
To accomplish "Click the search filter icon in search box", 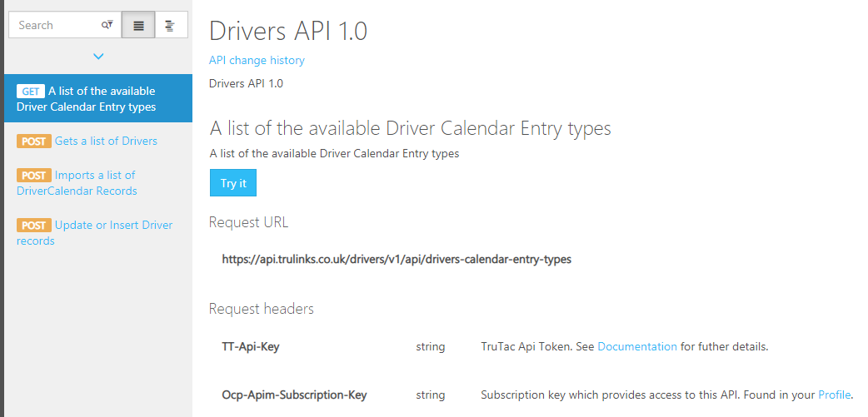I will pyautogui.click(x=107, y=25).
